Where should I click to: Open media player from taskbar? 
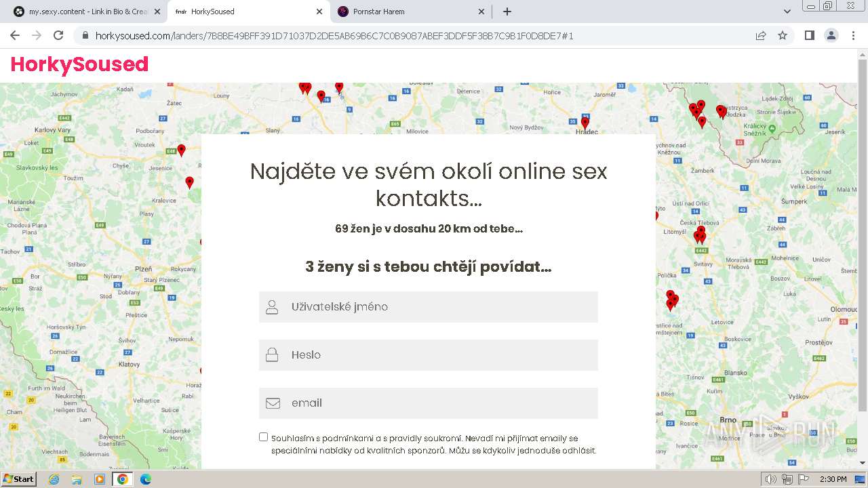coord(100,479)
